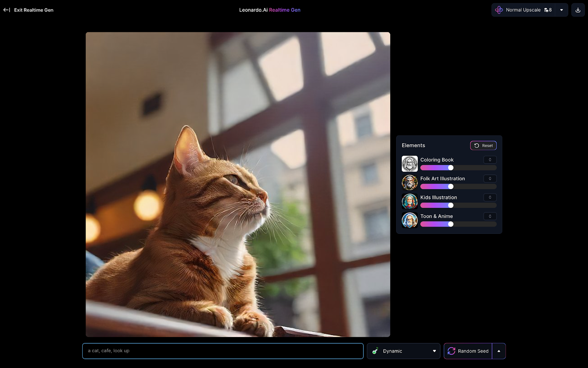Screen dimensions: 588x368
Task: Click the Exit Realtime Gen label
Action: [x=34, y=10]
